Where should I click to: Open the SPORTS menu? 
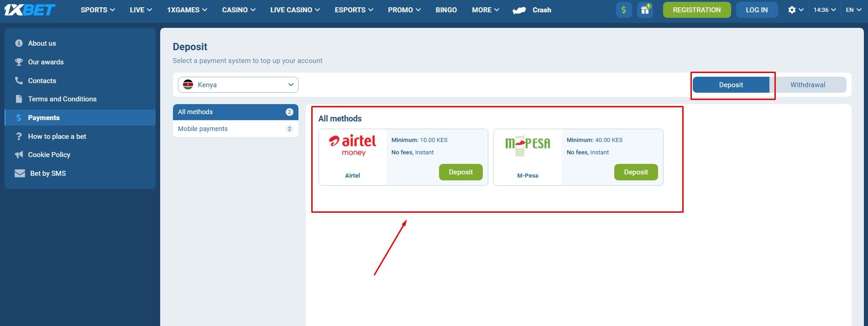97,10
